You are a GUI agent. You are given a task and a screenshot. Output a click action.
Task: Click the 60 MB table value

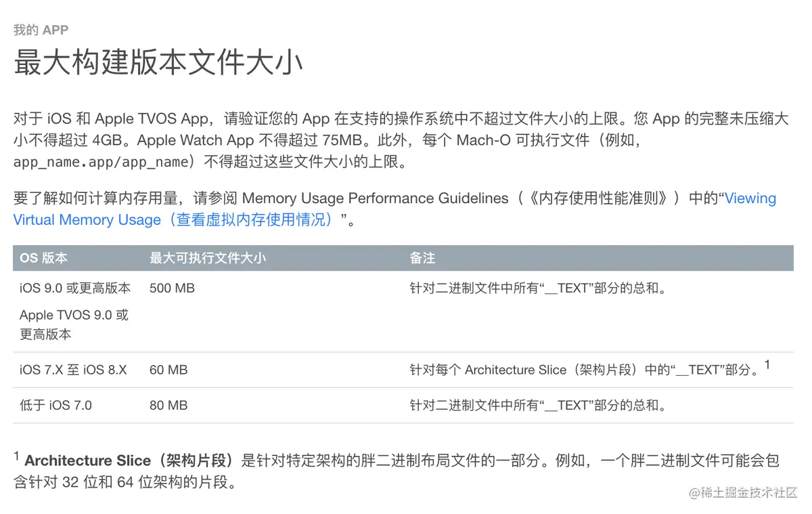click(168, 370)
